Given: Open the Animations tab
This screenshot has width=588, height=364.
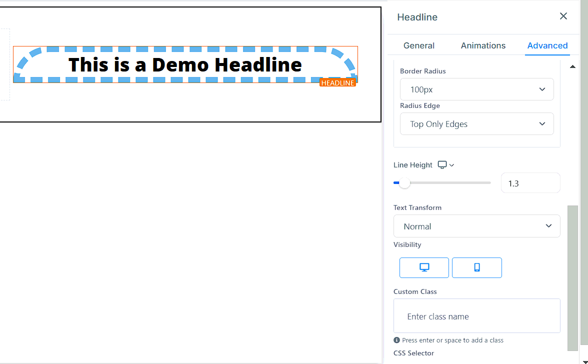Looking at the screenshot, I should tap(483, 45).
